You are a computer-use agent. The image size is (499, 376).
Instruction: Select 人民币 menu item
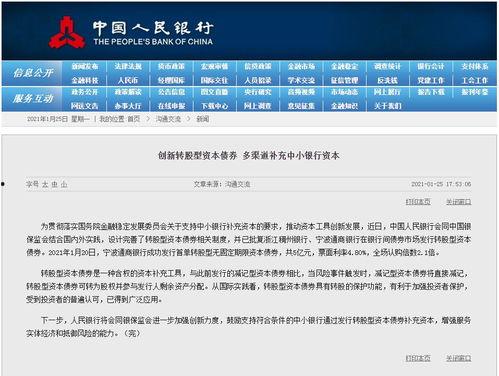(x=128, y=80)
